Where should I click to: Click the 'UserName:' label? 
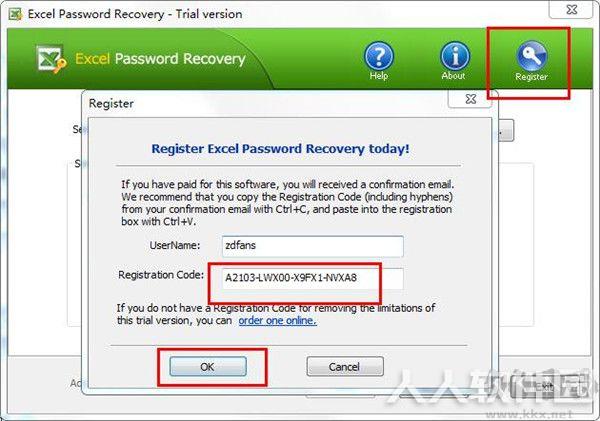pyautogui.click(x=175, y=245)
